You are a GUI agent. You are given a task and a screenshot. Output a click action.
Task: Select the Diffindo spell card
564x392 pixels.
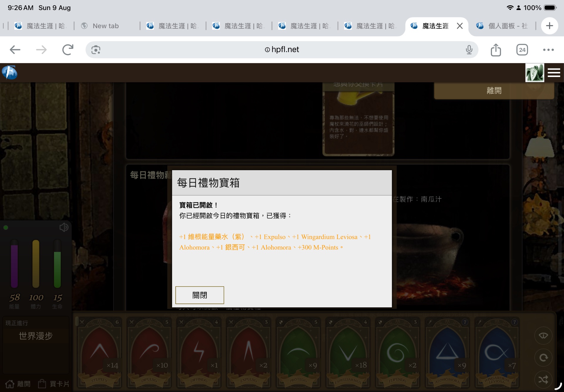pos(199,353)
